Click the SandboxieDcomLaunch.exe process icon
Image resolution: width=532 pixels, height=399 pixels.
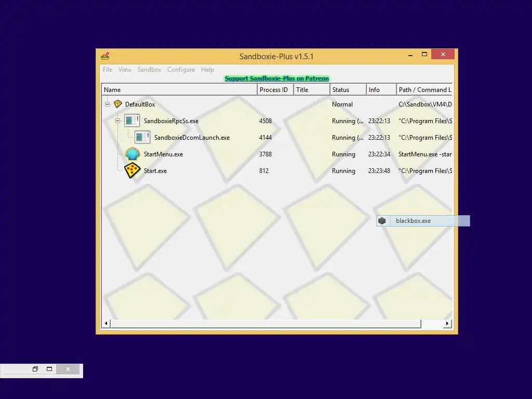pos(142,137)
